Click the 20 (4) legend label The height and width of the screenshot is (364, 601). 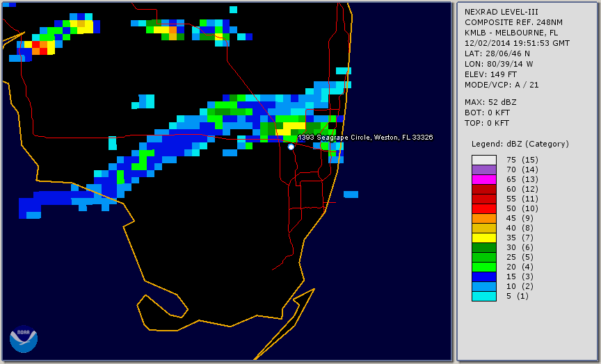(520, 267)
